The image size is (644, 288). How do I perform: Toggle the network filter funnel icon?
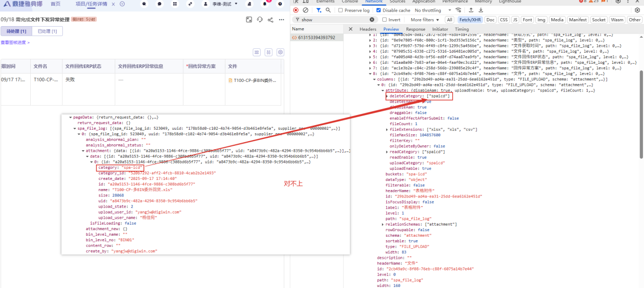pos(319,10)
